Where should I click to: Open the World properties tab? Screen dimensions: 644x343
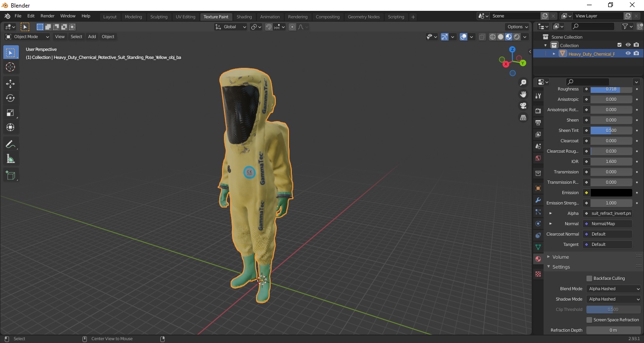(x=538, y=158)
